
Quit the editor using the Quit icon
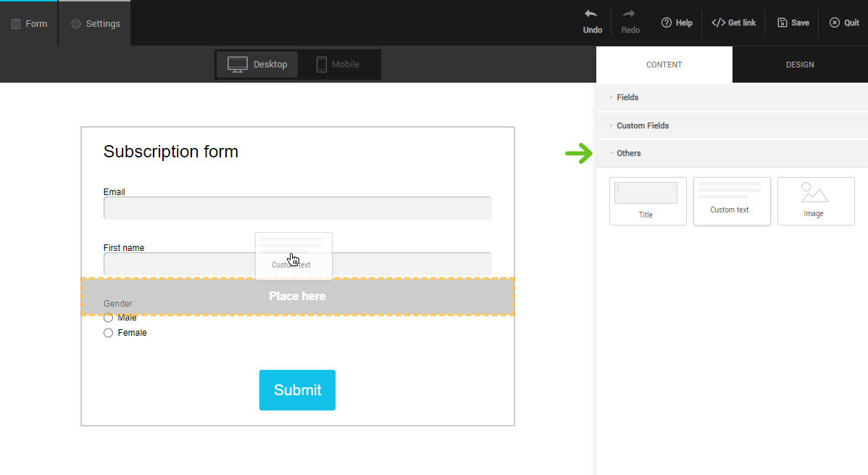(x=835, y=22)
